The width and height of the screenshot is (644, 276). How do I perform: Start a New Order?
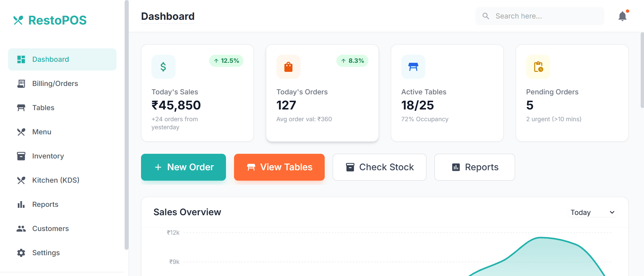pyautogui.click(x=183, y=167)
